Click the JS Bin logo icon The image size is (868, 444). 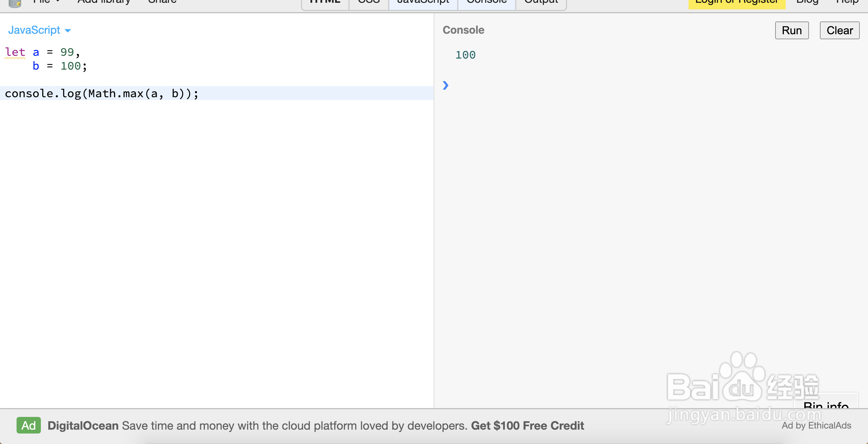pyautogui.click(x=15, y=3)
